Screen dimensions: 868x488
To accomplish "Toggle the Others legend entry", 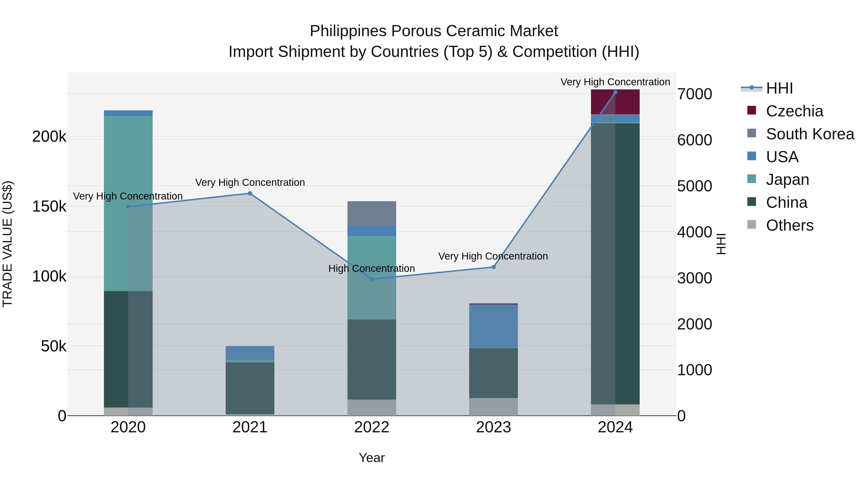I will (x=780, y=225).
